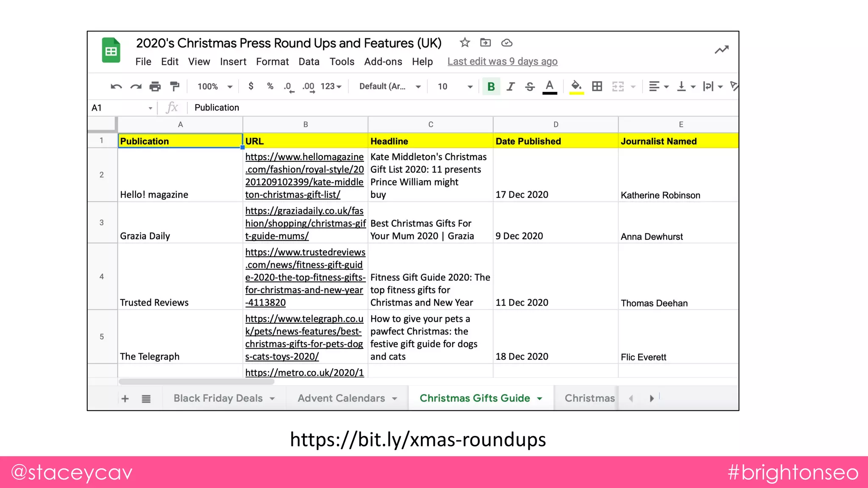The image size is (868, 488).
Task: Select the paint format tool
Action: coord(175,86)
